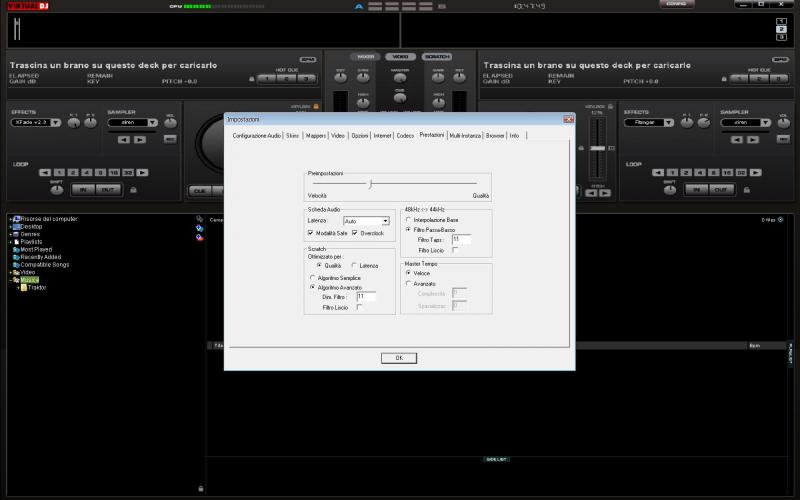Expand Risorse del computer tree node
800x500 pixels.
10,219
